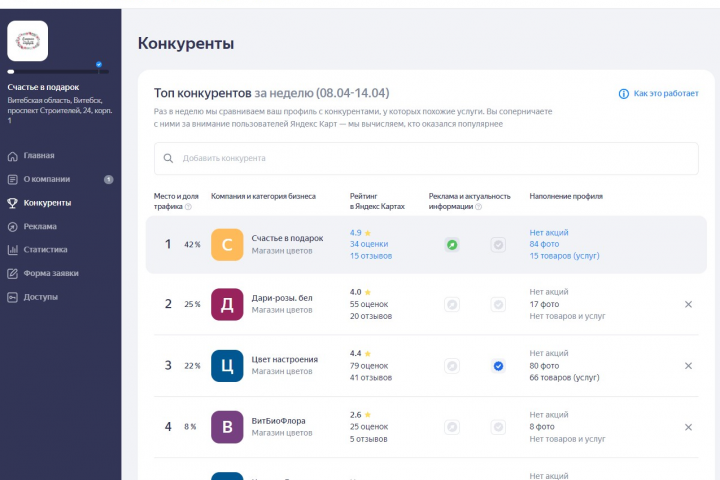Click 55 оценок text for Дари-розы
The image size is (720, 480).
[369, 304]
